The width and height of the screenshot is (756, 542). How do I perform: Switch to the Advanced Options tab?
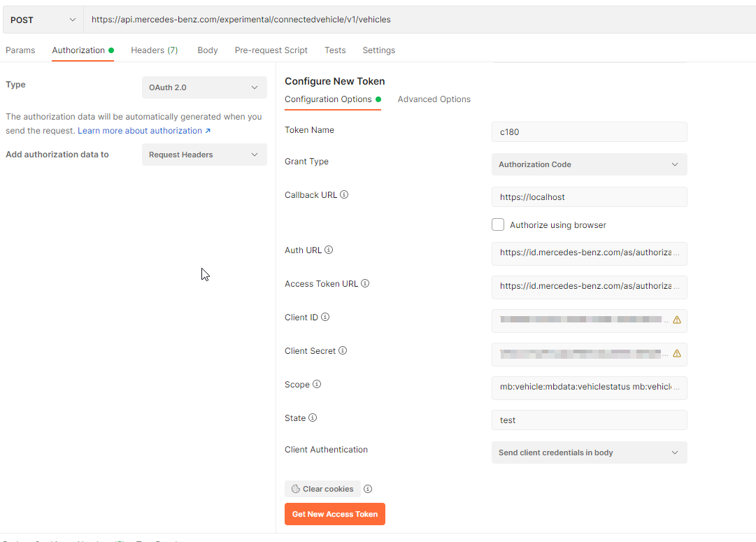pyautogui.click(x=434, y=99)
